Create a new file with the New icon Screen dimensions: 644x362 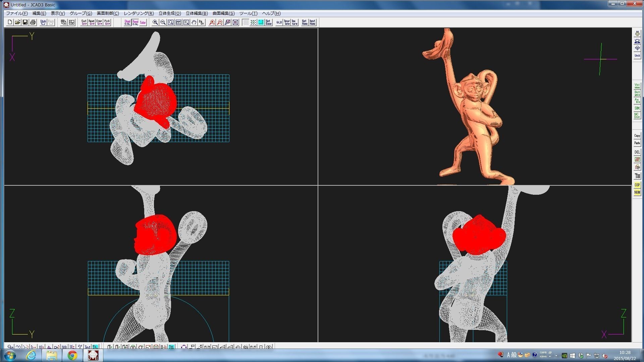tap(10, 22)
